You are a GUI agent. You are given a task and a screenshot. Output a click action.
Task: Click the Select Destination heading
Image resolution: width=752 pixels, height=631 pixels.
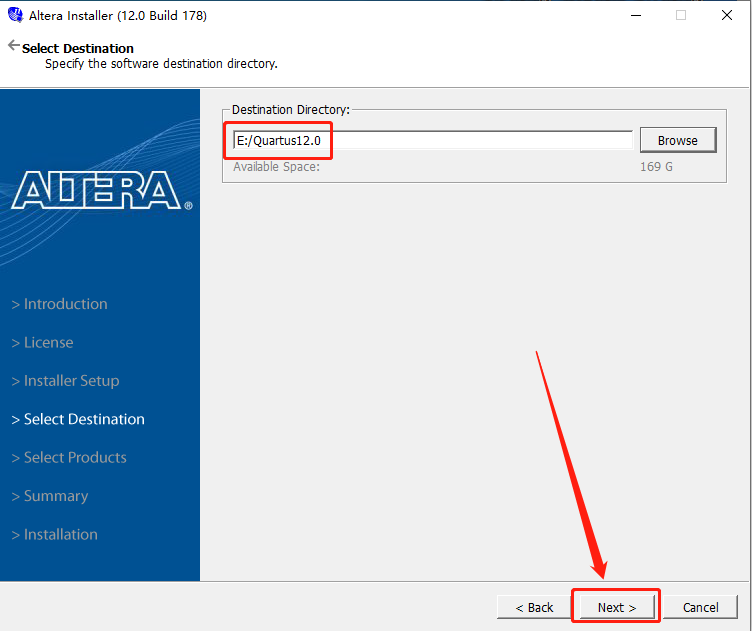pyautogui.click(x=78, y=48)
